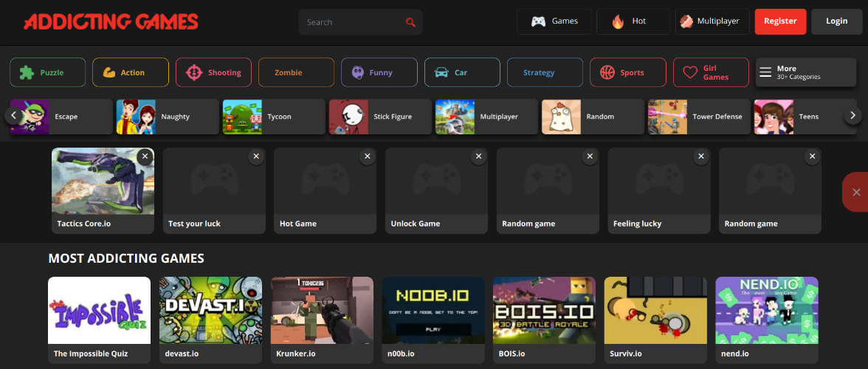Dismiss the Unlock Game card
Viewport: 868px width, 369px height.
[479, 156]
